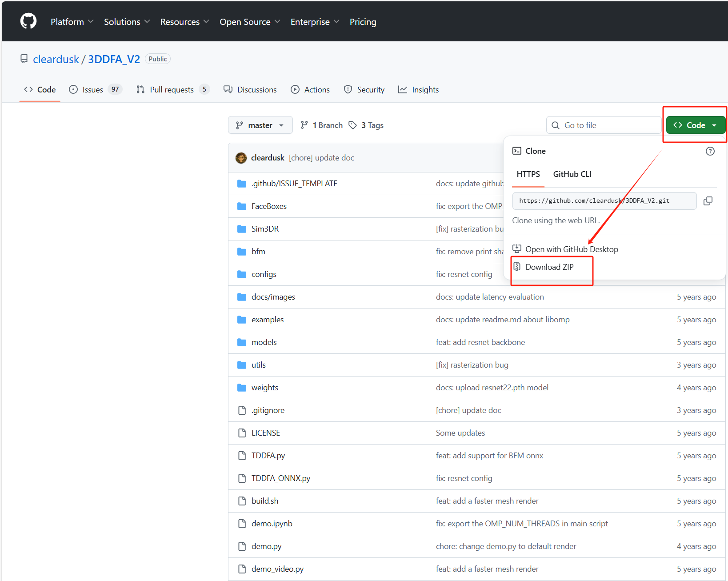
Task: Click the folder icon for FaceBoxes
Action: pyautogui.click(x=242, y=206)
